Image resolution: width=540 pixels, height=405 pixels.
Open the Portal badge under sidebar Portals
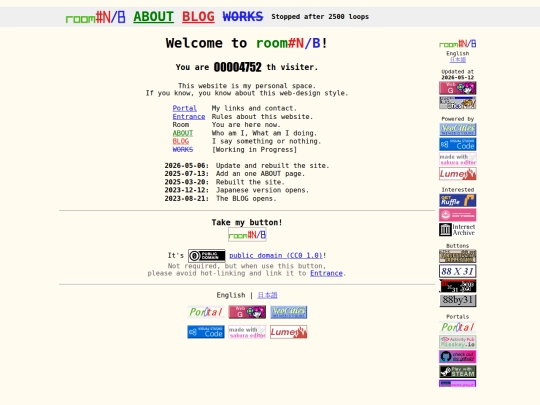click(x=458, y=327)
